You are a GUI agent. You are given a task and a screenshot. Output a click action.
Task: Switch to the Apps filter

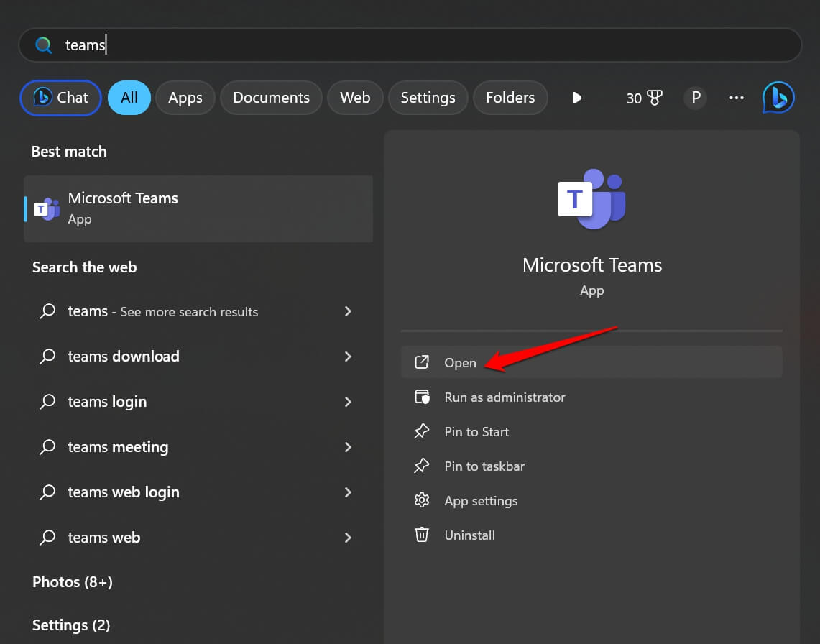tap(185, 98)
